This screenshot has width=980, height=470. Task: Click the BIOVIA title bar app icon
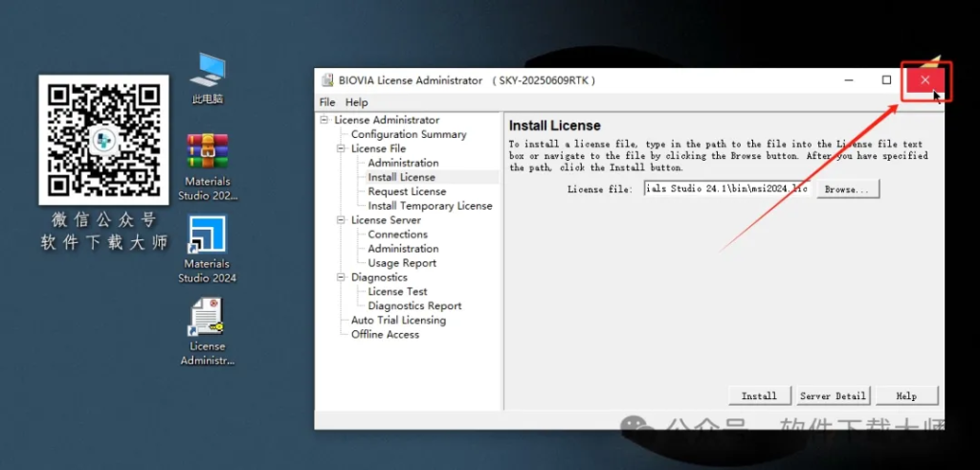click(x=326, y=80)
